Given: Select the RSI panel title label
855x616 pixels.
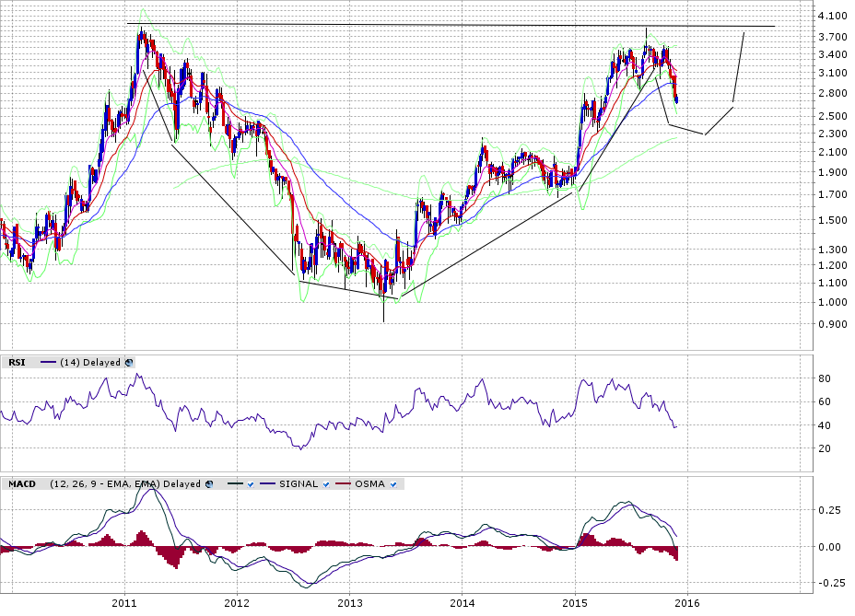Looking at the screenshot, I should click(x=17, y=363).
